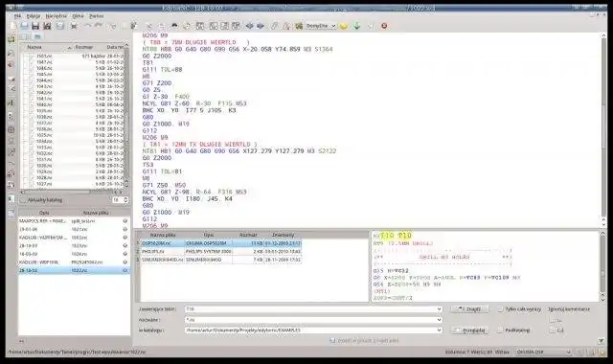Click Nazwa pliku header in results table
This screenshot has height=364, width=613.
point(163,235)
